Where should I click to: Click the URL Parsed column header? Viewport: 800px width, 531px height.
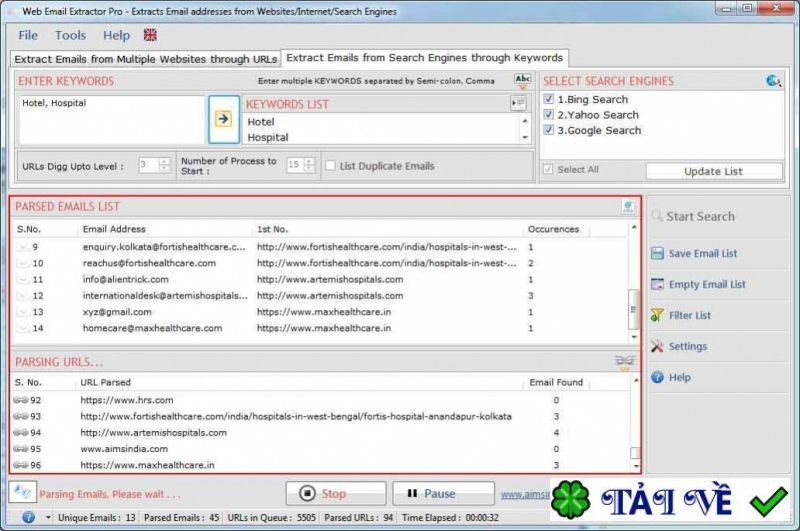point(105,382)
